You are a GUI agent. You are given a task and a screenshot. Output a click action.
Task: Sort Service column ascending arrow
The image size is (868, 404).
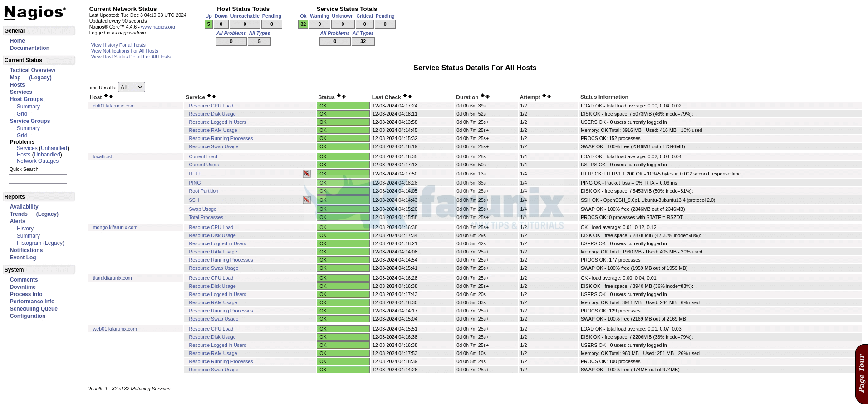209,96
